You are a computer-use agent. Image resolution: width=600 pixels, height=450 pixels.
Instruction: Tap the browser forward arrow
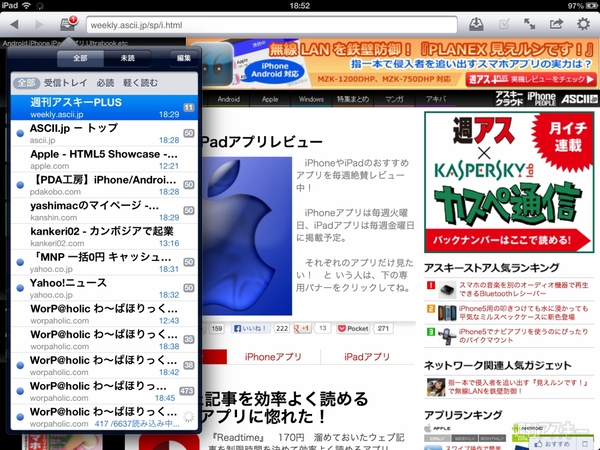(x=39, y=25)
